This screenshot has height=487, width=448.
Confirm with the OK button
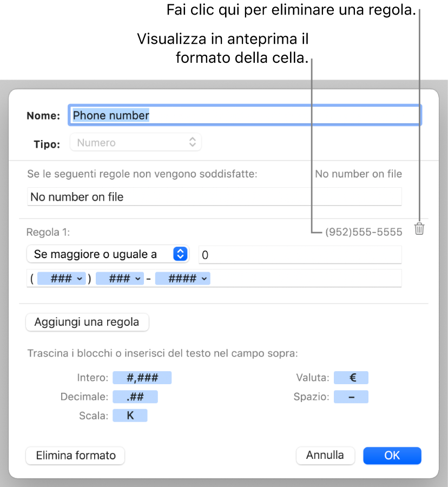[x=392, y=456]
